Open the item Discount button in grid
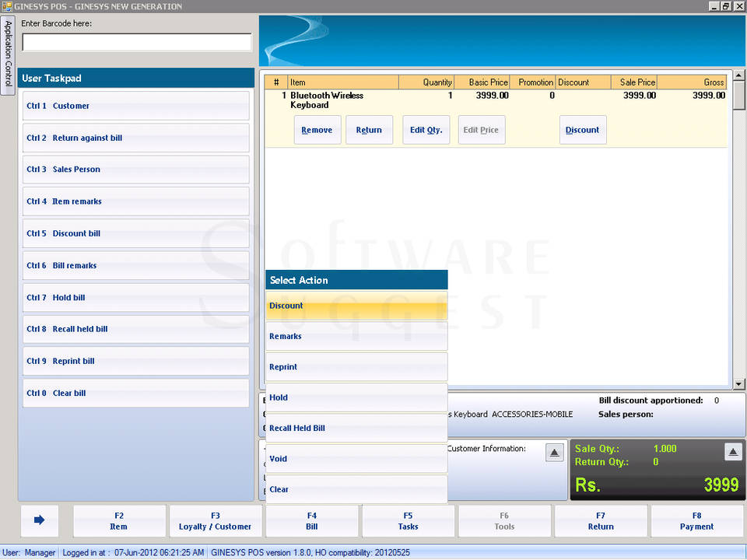 [582, 130]
